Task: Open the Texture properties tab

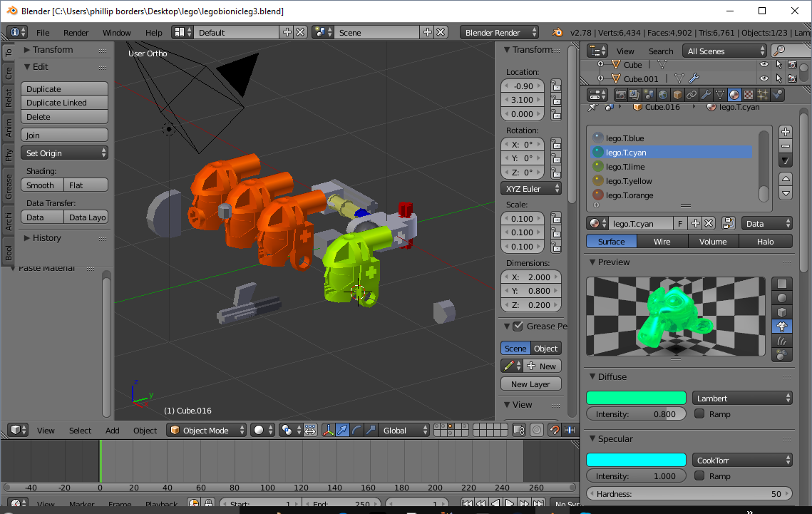Action: [x=749, y=95]
